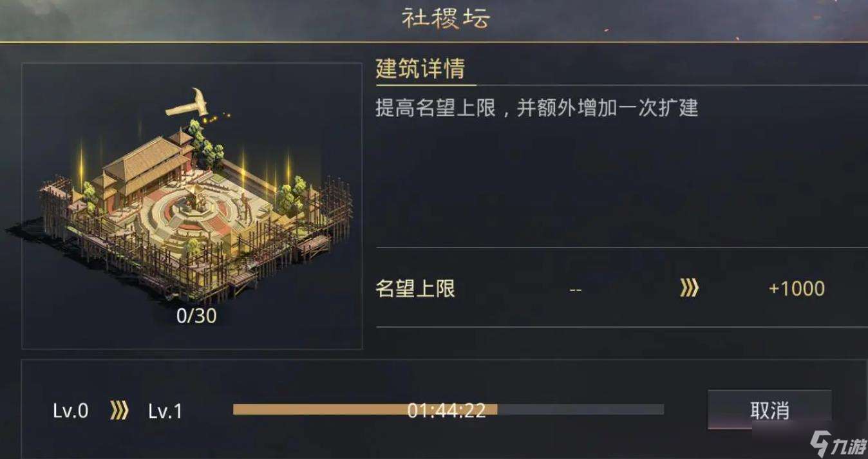Click the 01:44:22 progress bar
The width and height of the screenshot is (868, 459).
(x=449, y=410)
